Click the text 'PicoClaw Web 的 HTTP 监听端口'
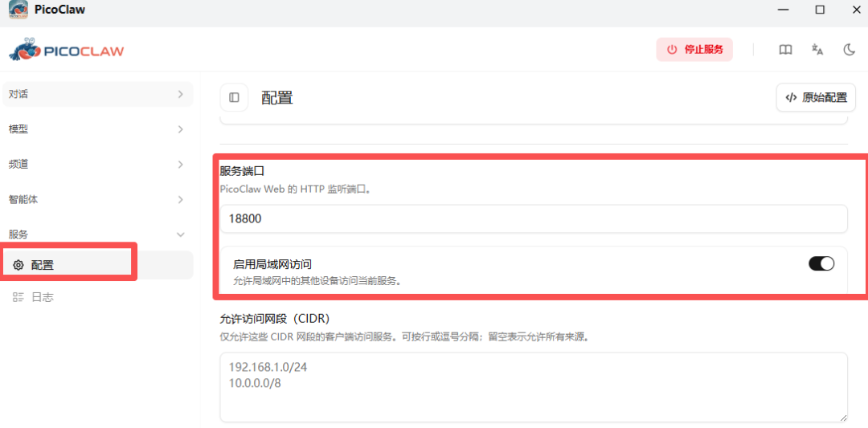Screen dimensions: 868x428 pyautogui.click(x=293, y=189)
